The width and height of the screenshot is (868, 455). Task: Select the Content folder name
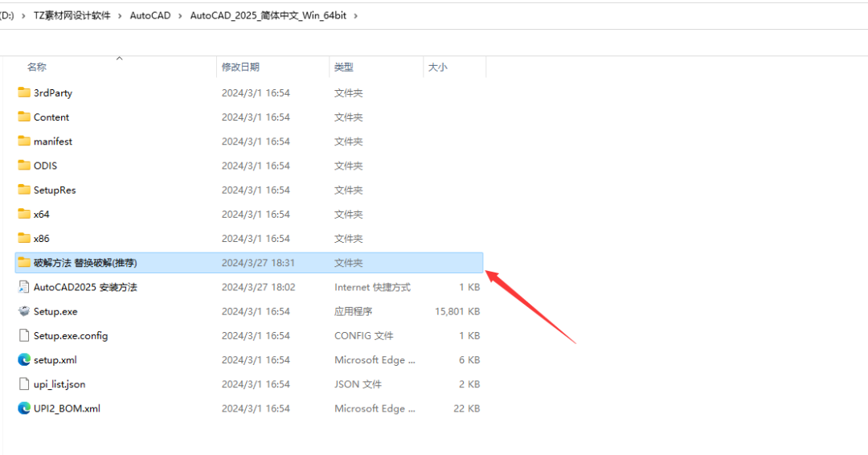tap(51, 117)
